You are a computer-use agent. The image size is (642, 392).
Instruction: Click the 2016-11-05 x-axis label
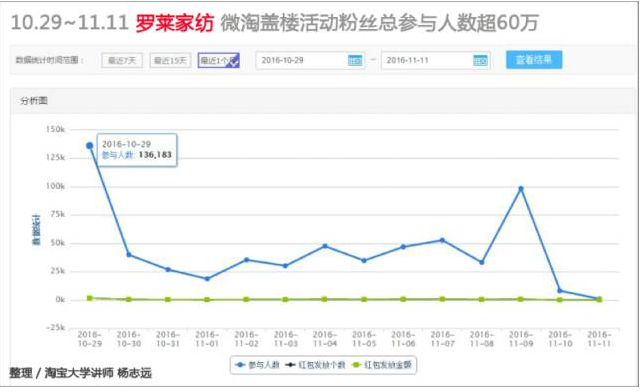[364, 339]
